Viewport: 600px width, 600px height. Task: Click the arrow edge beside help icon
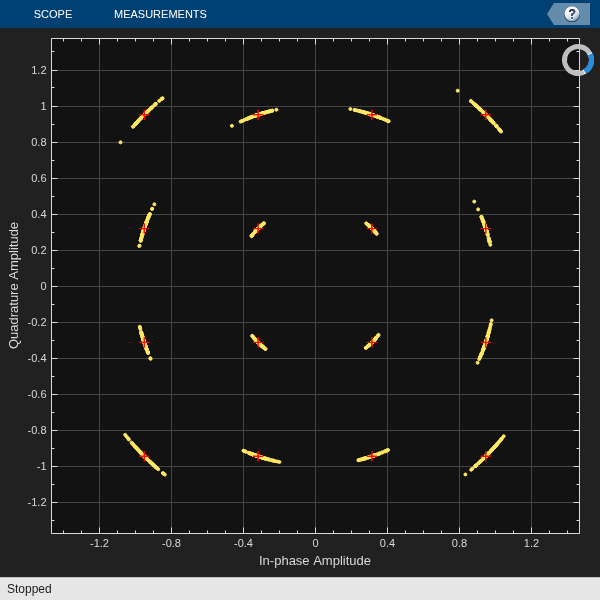[x=551, y=14]
